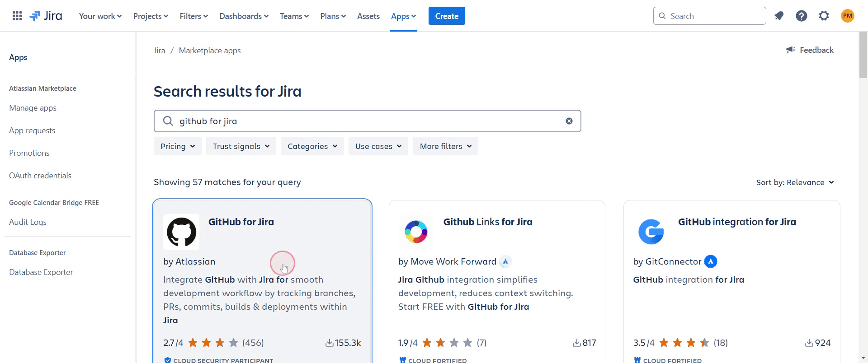The image size is (868, 363).
Task: Click Showing 57 matches text
Action: tap(227, 182)
